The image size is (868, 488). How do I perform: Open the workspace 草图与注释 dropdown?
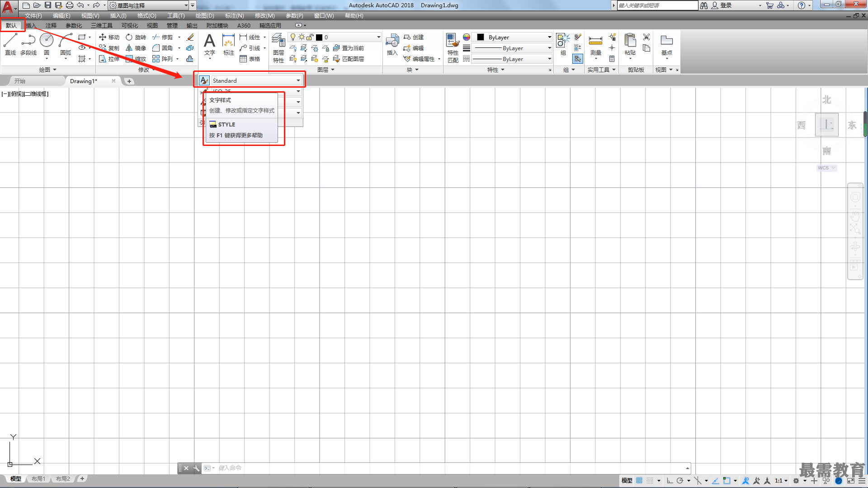[186, 5]
